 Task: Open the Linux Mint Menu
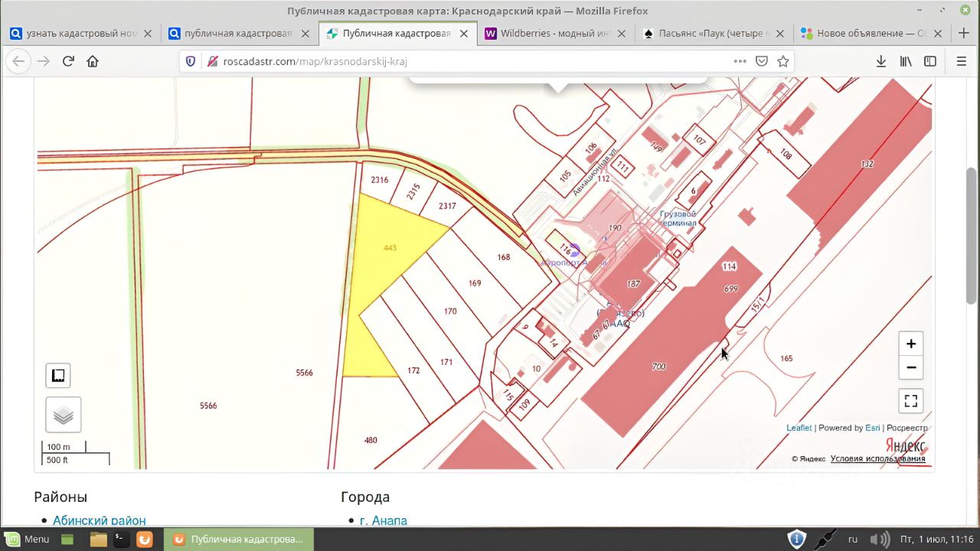click(x=28, y=539)
